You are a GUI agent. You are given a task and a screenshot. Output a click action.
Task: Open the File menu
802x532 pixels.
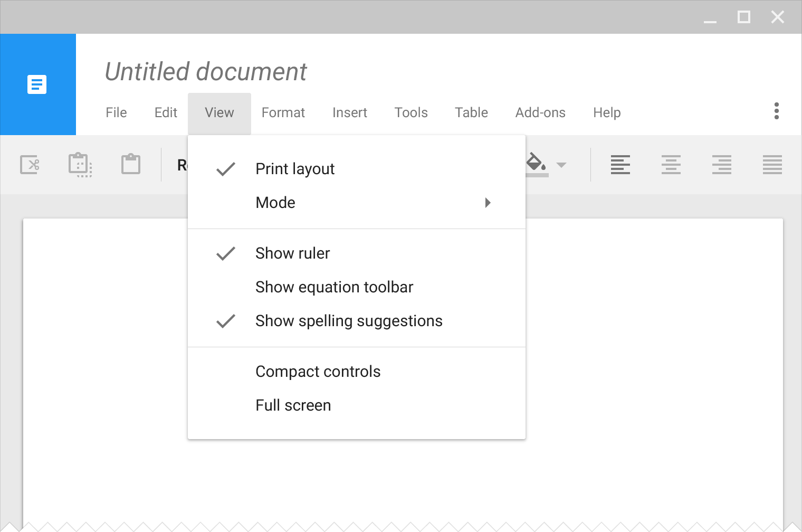[116, 113]
